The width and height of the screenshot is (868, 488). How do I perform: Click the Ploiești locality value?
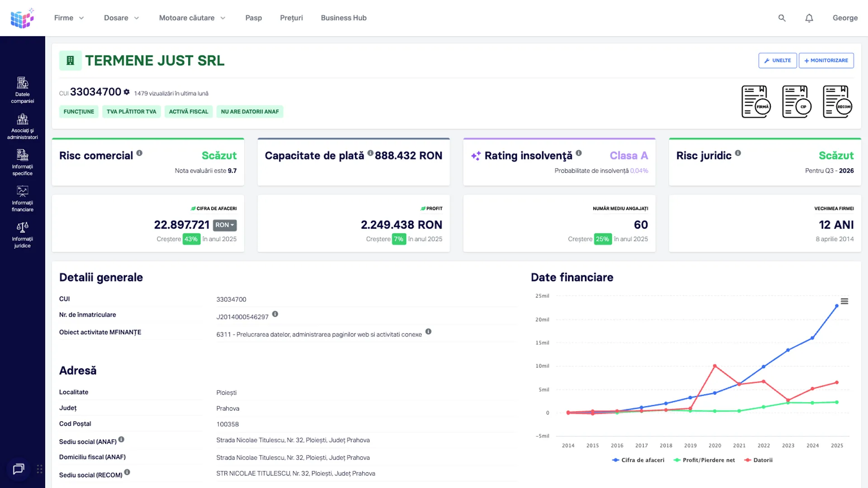point(226,393)
